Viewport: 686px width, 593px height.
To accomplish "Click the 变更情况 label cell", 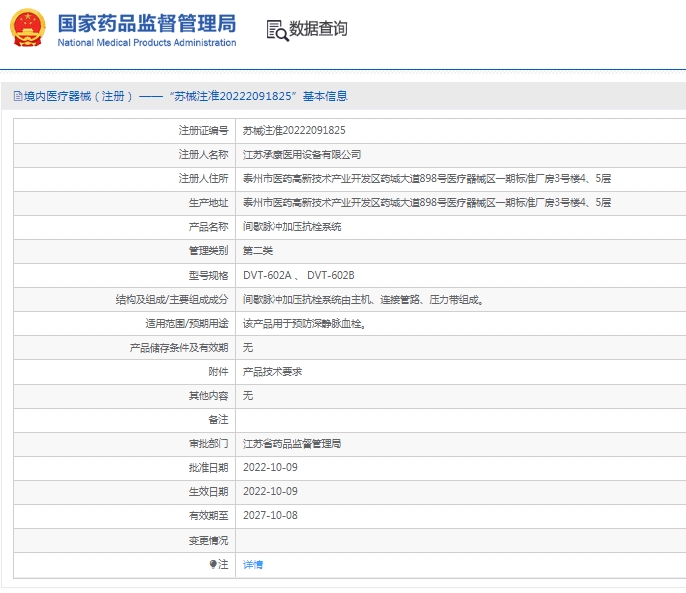I will click(x=125, y=540).
